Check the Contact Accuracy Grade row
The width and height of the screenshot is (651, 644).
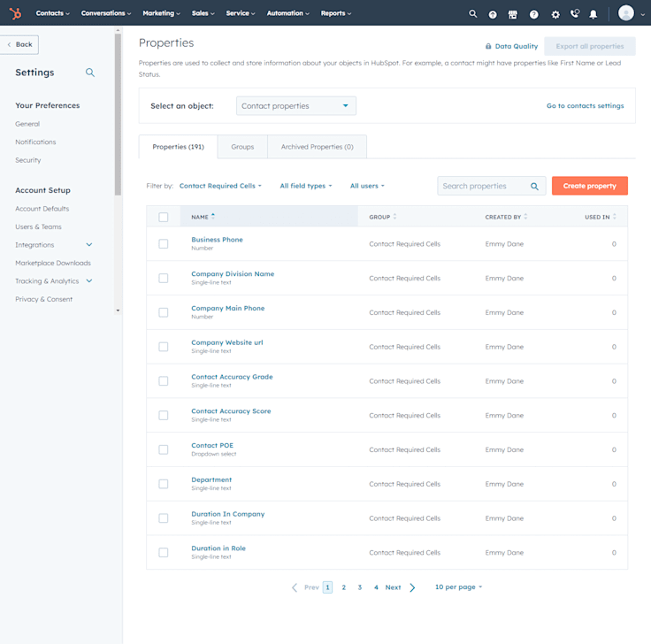(163, 381)
